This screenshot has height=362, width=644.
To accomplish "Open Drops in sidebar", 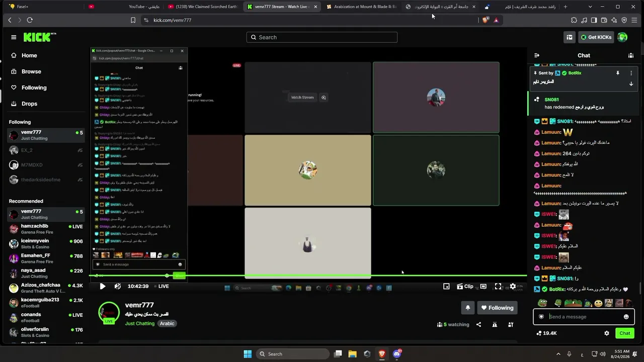I will [29, 104].
